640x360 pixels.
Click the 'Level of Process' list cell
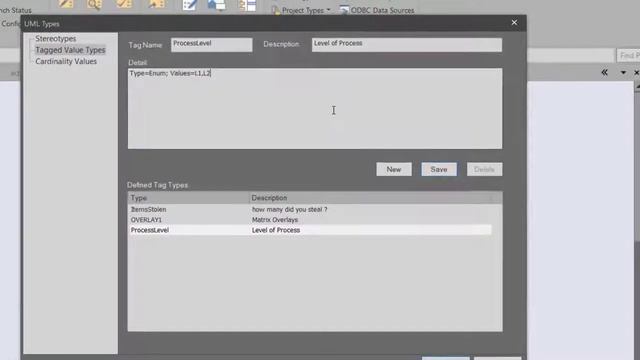[x=276, y=230]
